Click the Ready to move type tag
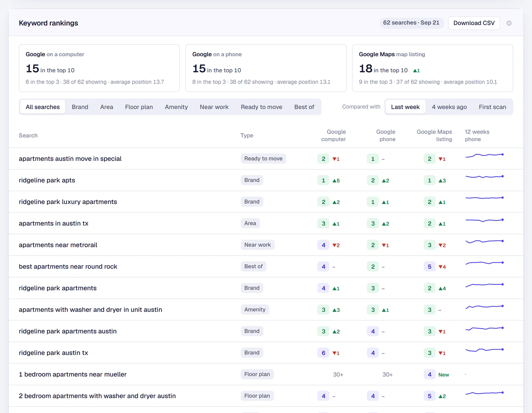 click(x=263, y=158)
